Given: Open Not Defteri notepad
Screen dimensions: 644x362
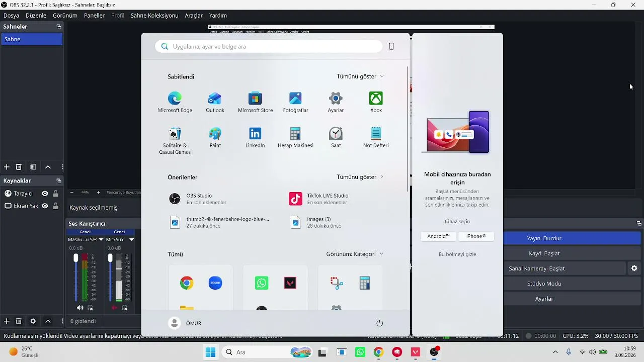Looking at the screenshot, I should pyautogui.click(x=376, y=137).
